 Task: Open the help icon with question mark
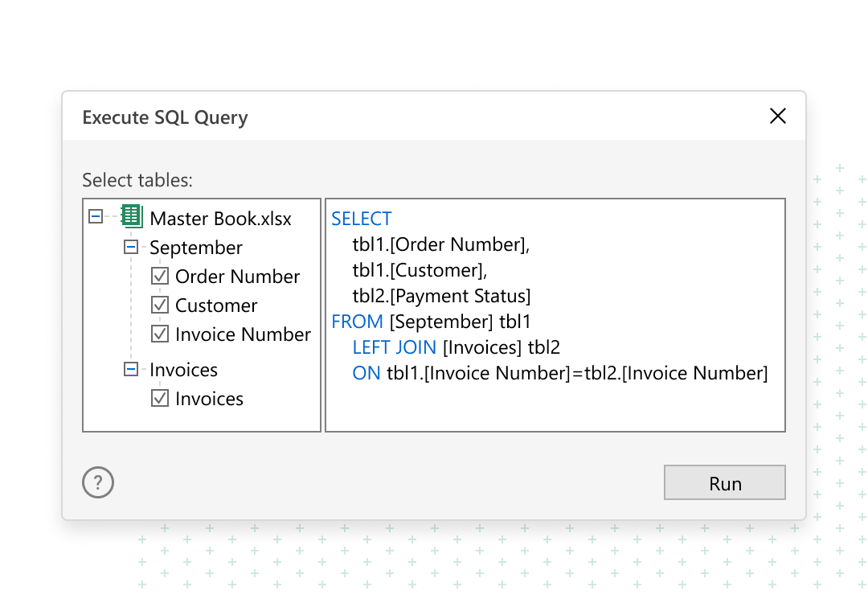click(x=98, y=482)
